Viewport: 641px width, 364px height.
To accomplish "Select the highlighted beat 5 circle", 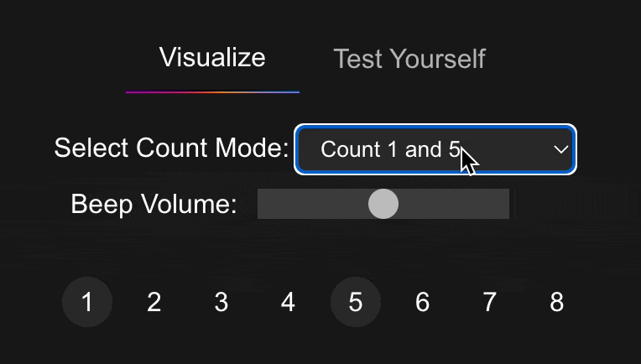I will [x=356, y=302].
